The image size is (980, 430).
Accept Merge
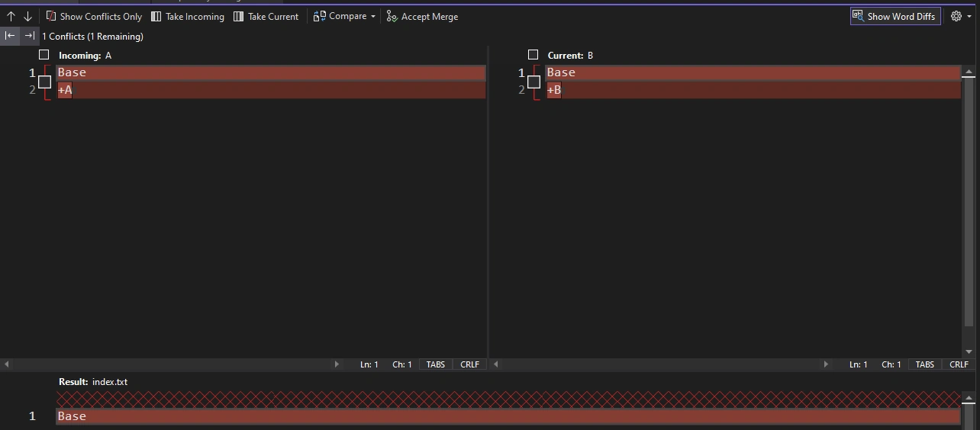click(422, 16)
